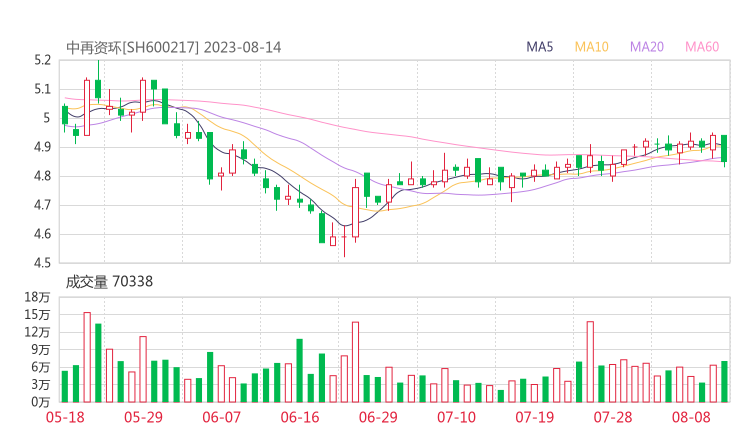This screenshot has height=440, width=740.
Task: Click the 5.1 price axis label
Action: 42,89
